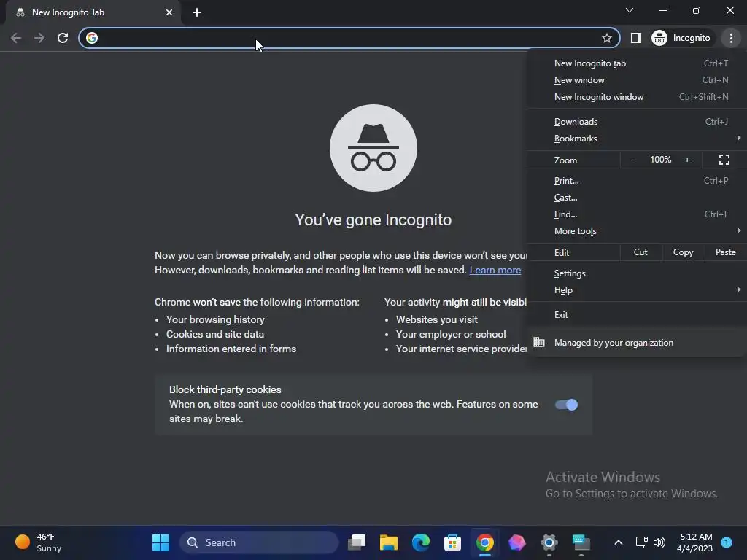Bookmark this tab with the star icon
Screen dimensions: 747x560
[x=606, y=38]
